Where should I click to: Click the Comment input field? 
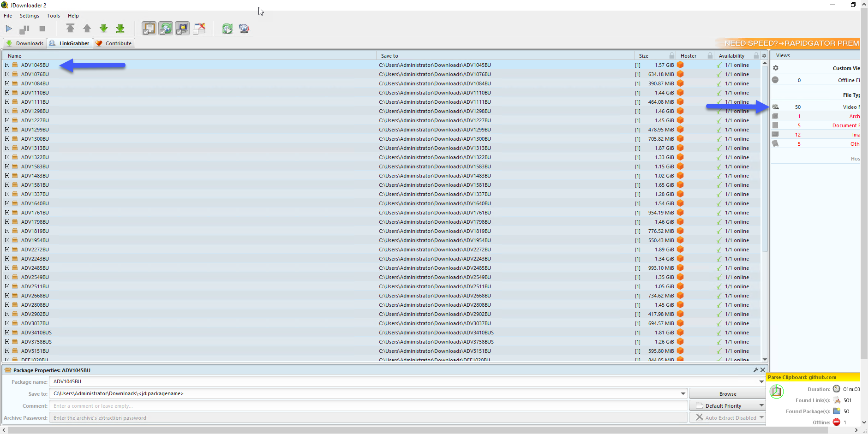pyautogui.click(x=368, y=406)
